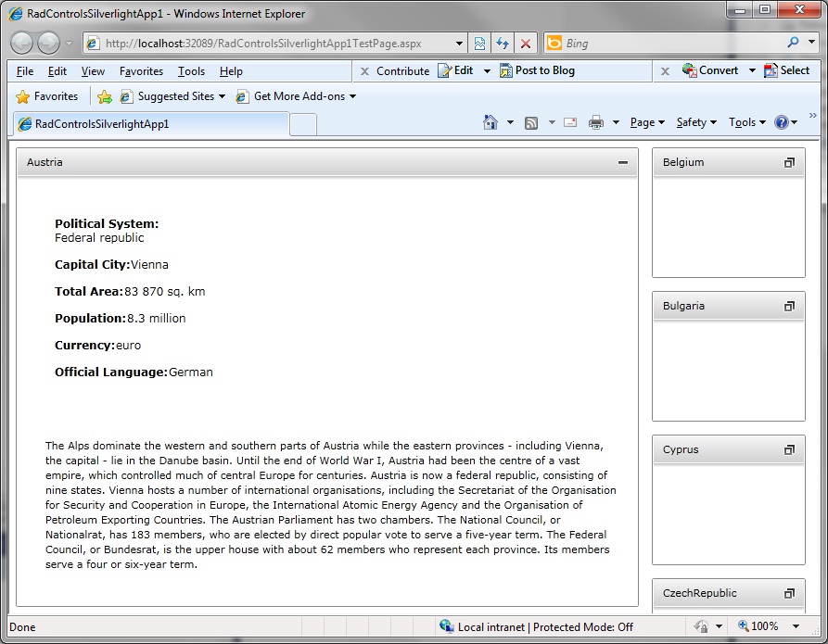
Task: Open Suggested Sites link
Action: [x=172, y=96]
